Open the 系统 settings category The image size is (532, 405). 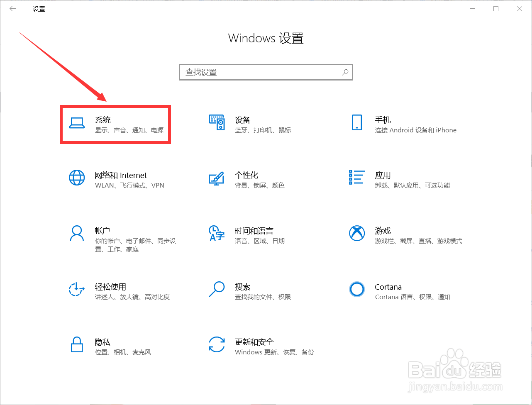point(115,124)
